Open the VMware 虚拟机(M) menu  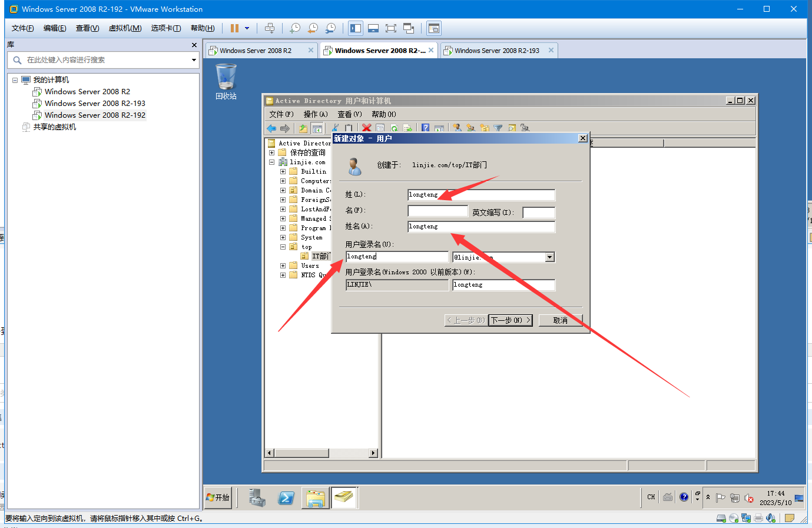tap(125, 28)
